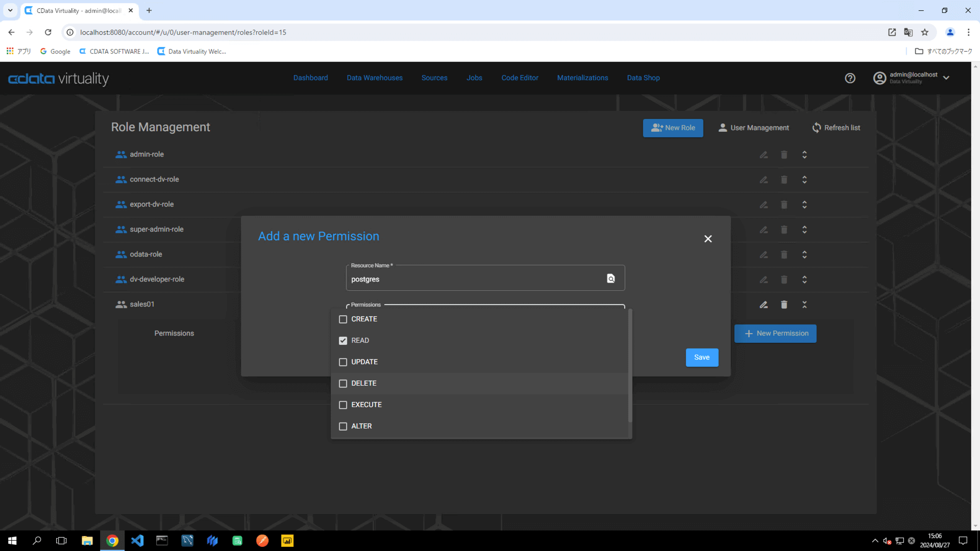
Task: Close the Add a new Permission dialog
Action: click(x=707, y=239)
